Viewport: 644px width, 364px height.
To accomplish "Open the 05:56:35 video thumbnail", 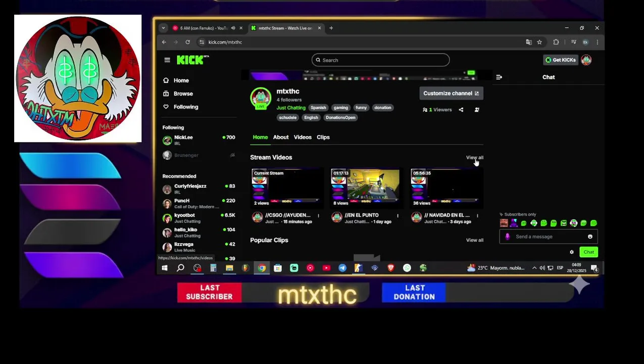I will [445, 188].
